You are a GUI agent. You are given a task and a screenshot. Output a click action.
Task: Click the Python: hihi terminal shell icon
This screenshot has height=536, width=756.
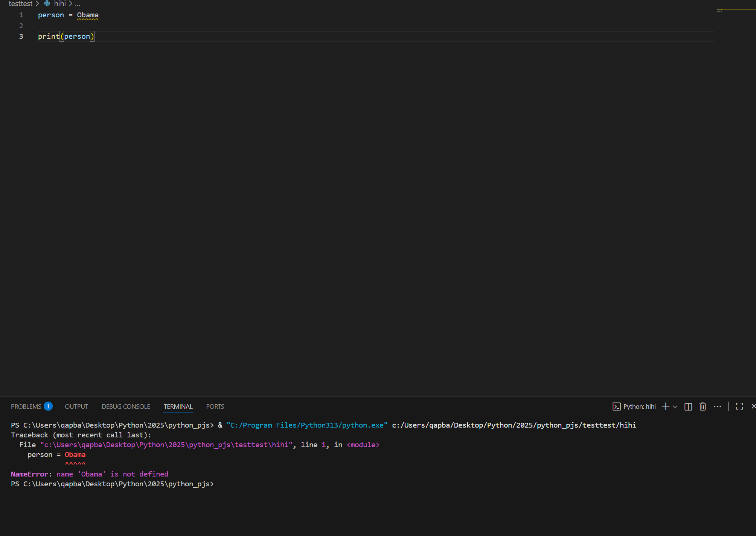[x=617, y=407]
